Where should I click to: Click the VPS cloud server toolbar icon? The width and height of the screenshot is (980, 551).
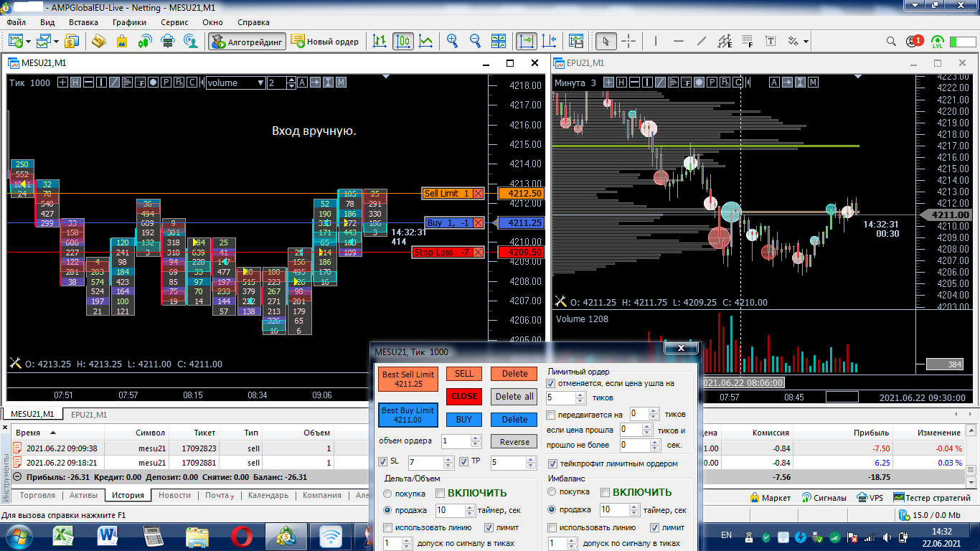pos(168,42)
